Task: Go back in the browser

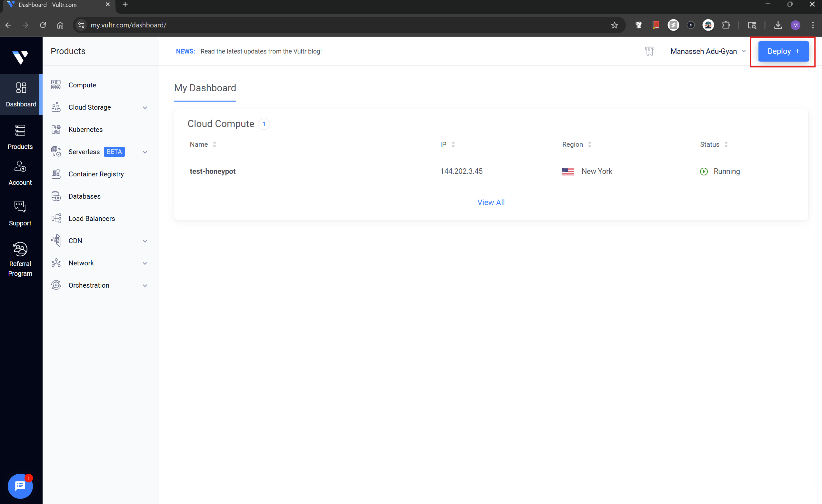Action: 8,25
